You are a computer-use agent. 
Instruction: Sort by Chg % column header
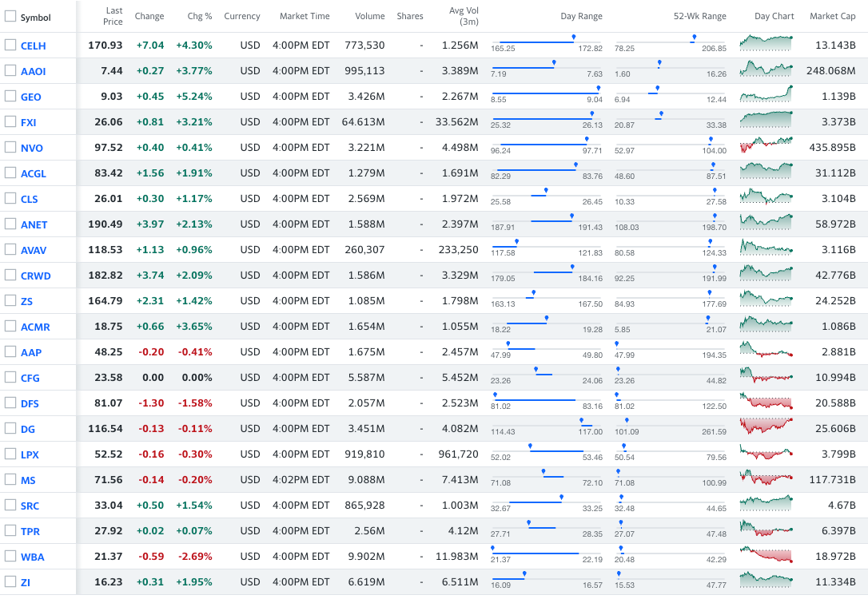(200, 16)
